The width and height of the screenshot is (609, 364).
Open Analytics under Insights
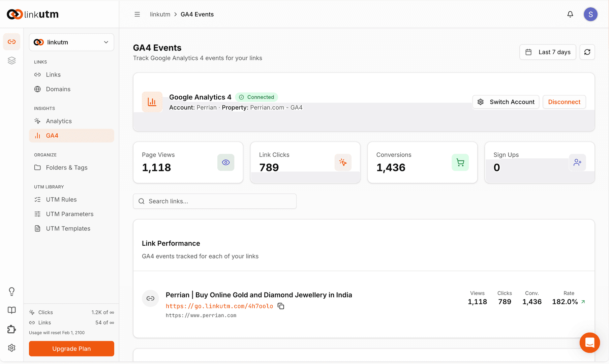click(71, 121)
